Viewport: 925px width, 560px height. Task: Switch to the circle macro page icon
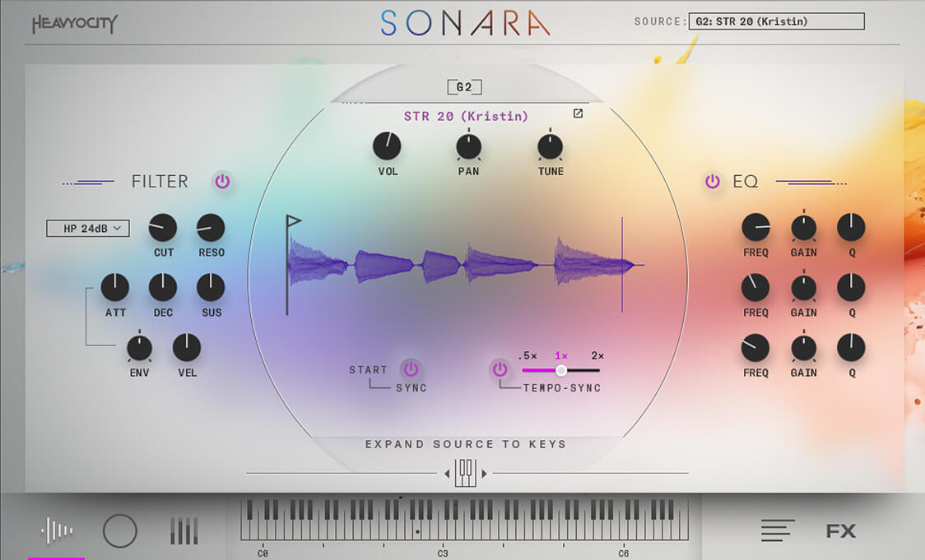point(119,531)
